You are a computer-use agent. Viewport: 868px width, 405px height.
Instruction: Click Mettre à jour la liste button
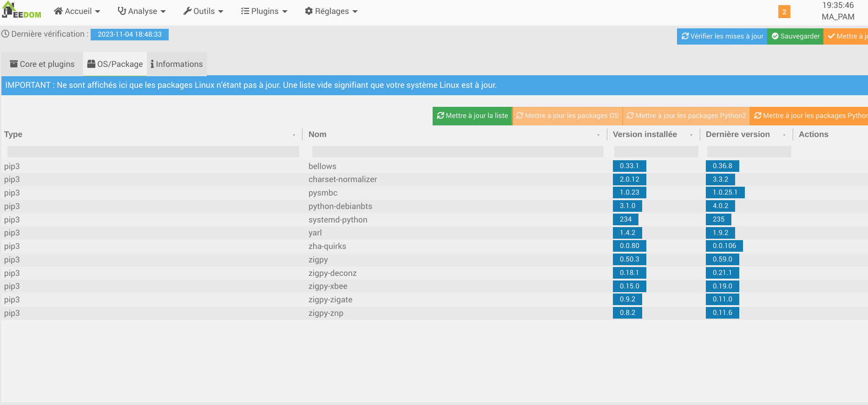click(x=473, y=116)
